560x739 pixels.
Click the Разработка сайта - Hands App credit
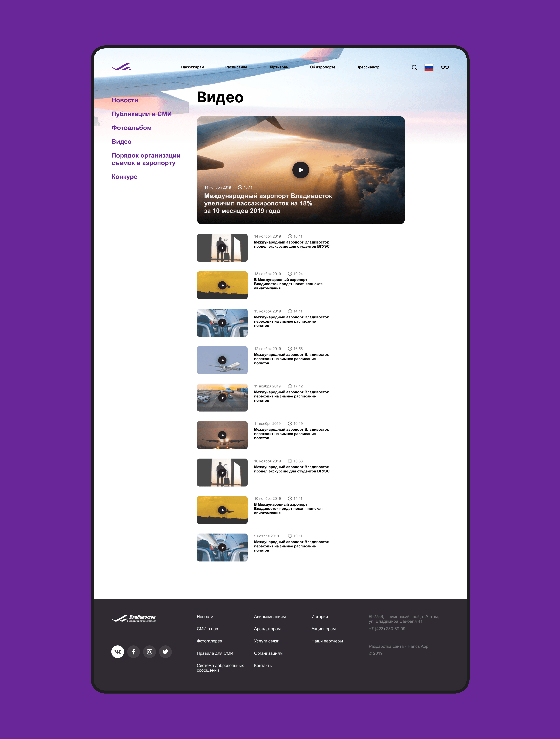coord(398,646)
